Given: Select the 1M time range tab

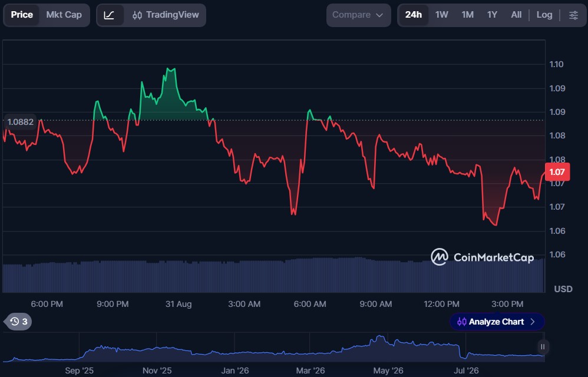Looking at the screenshot, I should pos(467,15).
